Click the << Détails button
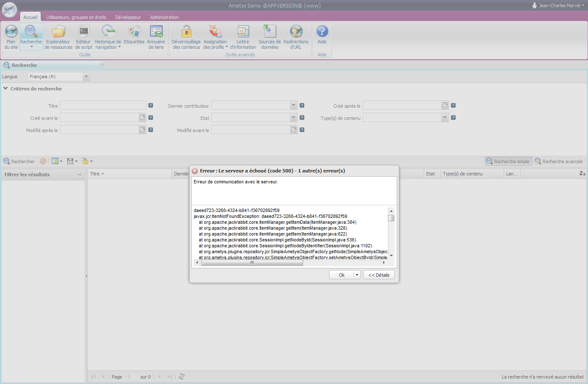This screenshot has width=588, height=384. pyautogui.click(x=379, y=275)
